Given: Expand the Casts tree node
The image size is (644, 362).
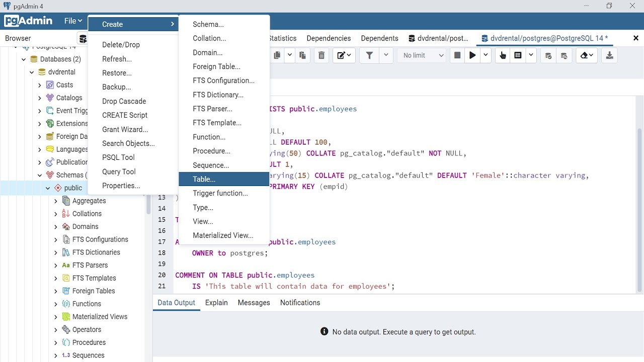Looking at the screenshot, I should pyautogui.click(x=40, y=85).
